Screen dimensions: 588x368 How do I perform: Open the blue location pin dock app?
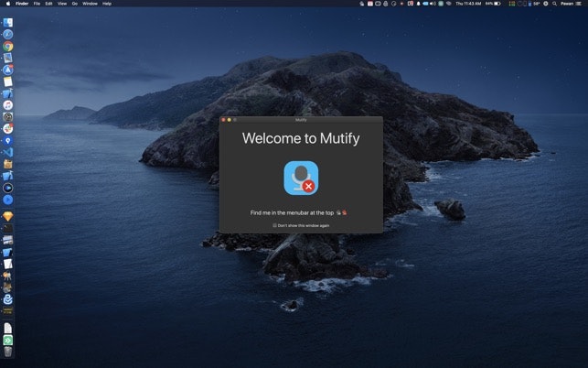(8, 140)
